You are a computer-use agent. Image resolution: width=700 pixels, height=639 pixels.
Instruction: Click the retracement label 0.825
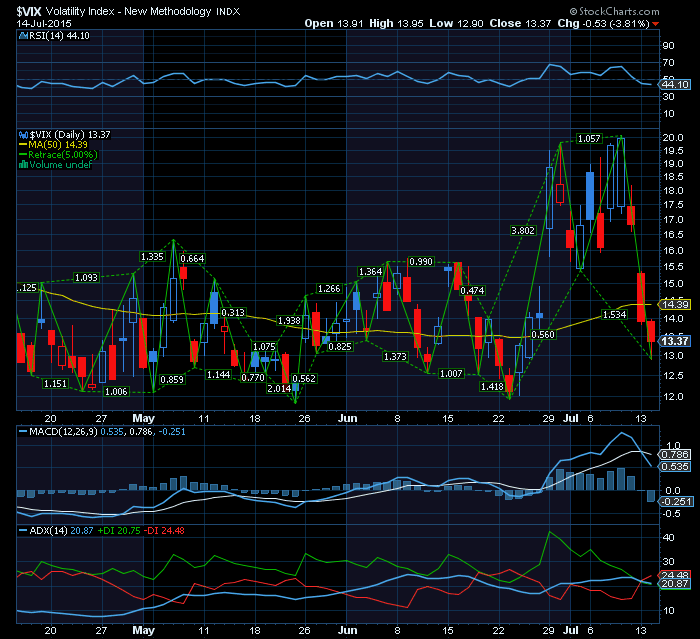click(x=340, y=347)
